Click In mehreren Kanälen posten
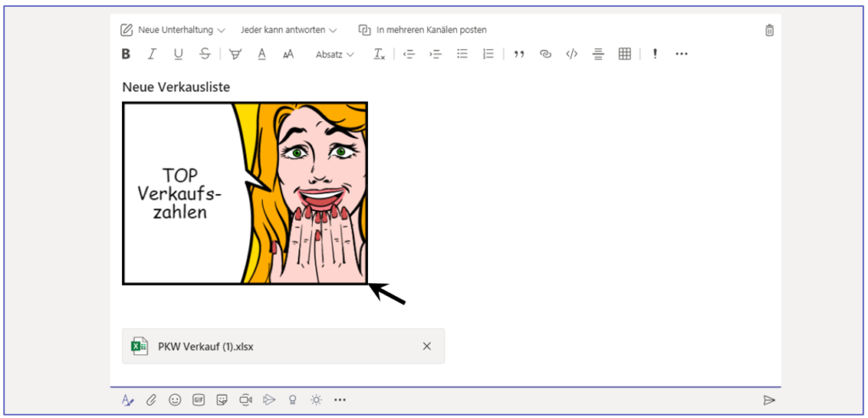868x418 pixels. point(423,30)
